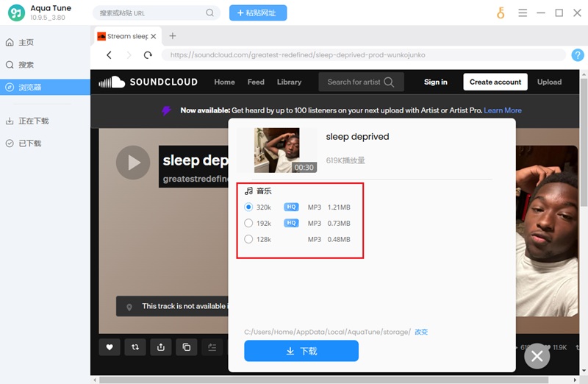Click the sleep deprived title in dialog
The height and width of the screenshot is (384, 588).
[x=357, y=137]
